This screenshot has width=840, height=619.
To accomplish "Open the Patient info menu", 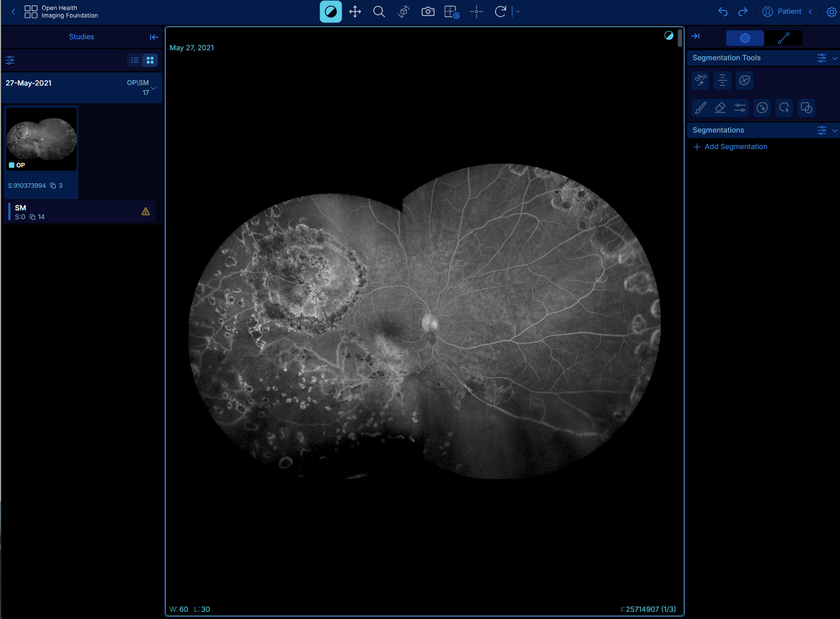I will pyautogui.click(x=782, y=12).
